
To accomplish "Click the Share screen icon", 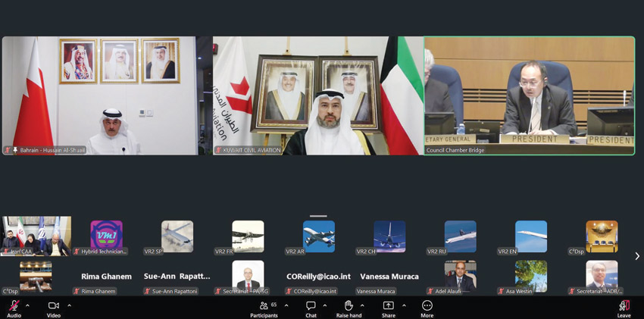I will click(x=388, y=305).
